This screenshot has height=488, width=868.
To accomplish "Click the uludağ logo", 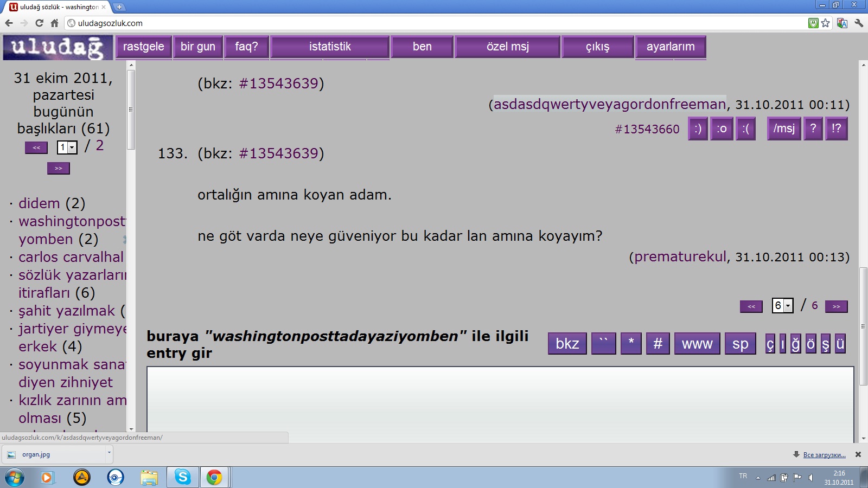I will coord(58,47).
